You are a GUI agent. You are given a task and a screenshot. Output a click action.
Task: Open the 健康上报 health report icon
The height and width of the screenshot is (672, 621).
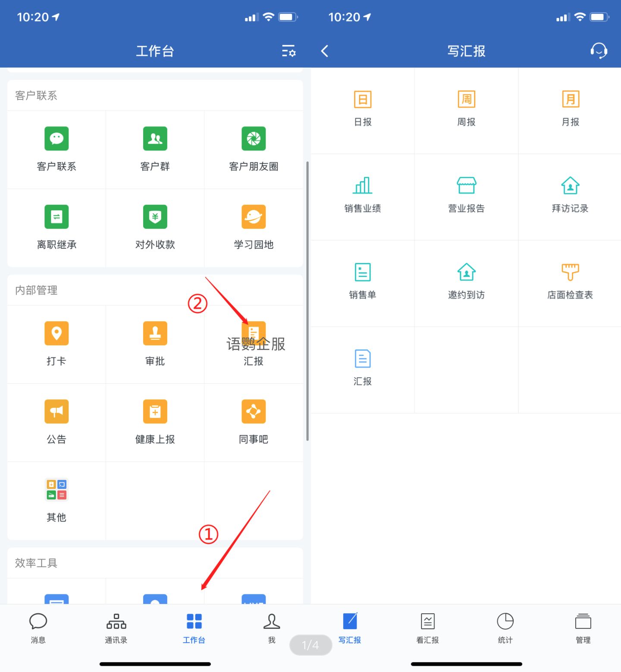(x=155, y=412)
